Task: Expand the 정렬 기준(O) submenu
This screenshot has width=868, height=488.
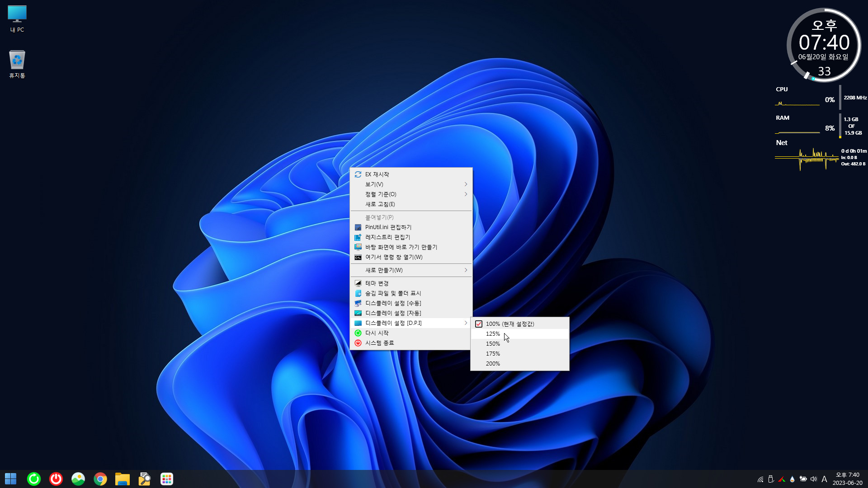Action: [411, 194]
